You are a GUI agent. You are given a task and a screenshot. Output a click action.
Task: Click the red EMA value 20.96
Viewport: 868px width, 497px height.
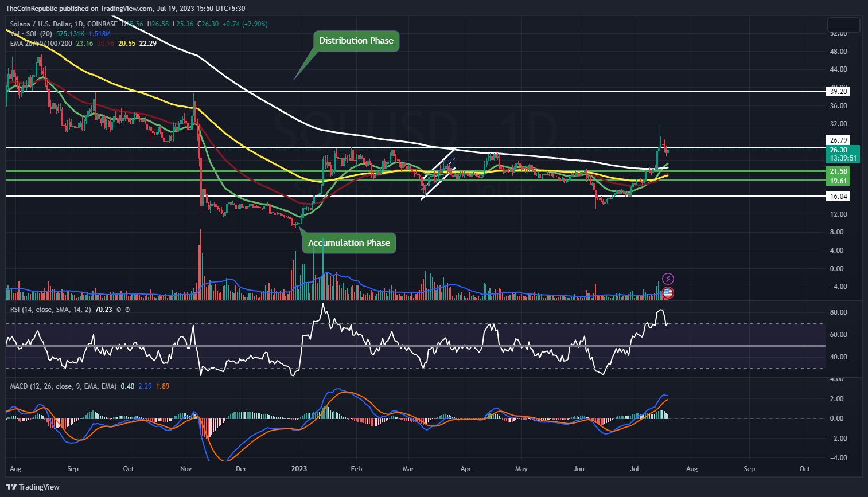106,44
